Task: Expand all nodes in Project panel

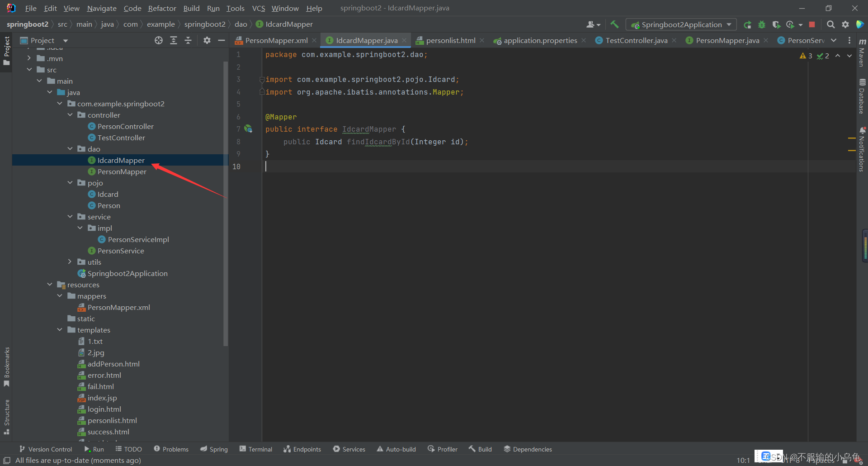Action: (174, 40)
